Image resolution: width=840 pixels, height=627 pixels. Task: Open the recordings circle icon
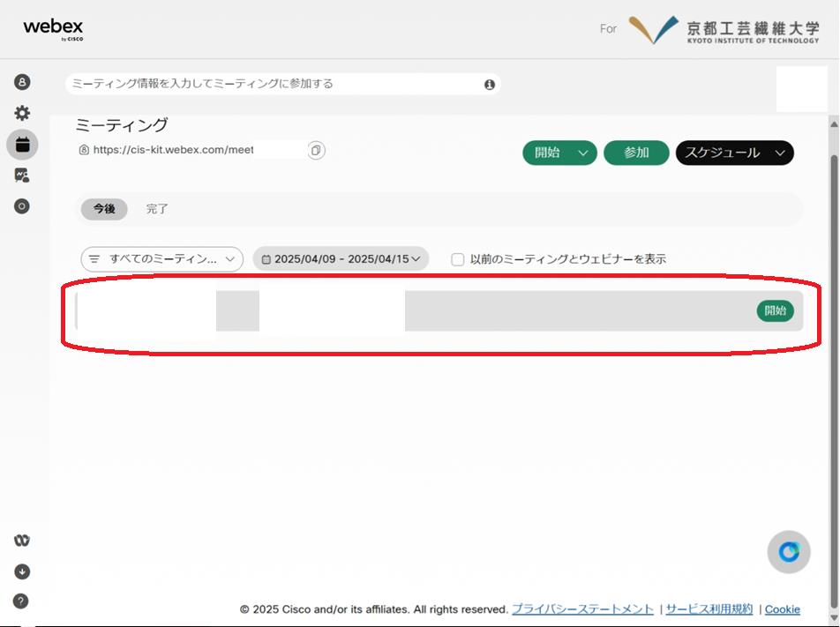coord(22,206)
